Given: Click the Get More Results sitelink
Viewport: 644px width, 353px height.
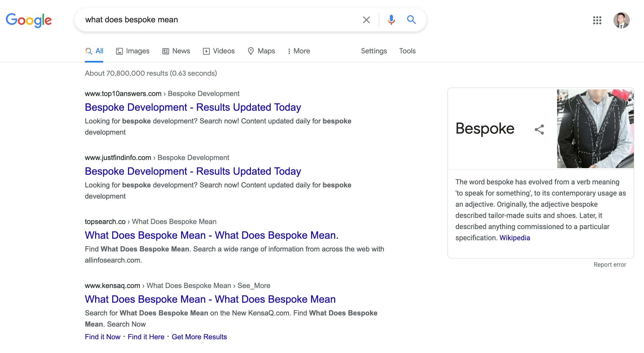Looking at the screenshot, I should coord(199,337).
